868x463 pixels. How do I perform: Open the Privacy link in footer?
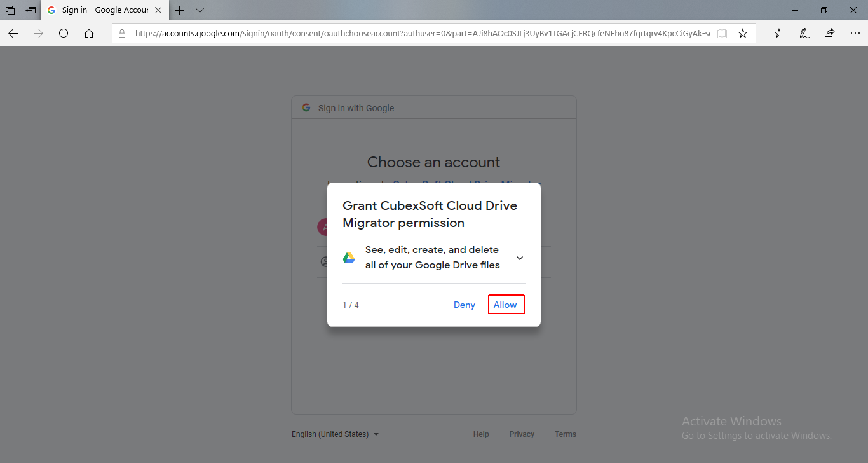coord(521,434)
